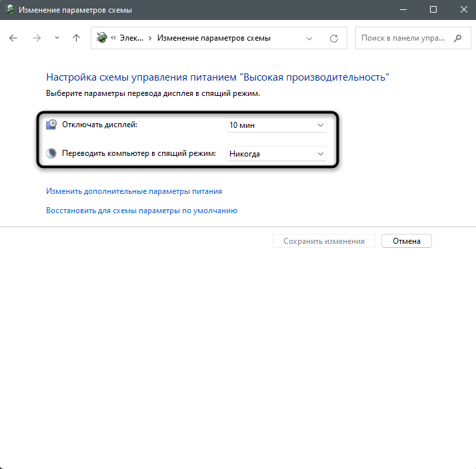The image size is (476, 469).
Task: Click the forward navigation arrow
Action: 37,38
